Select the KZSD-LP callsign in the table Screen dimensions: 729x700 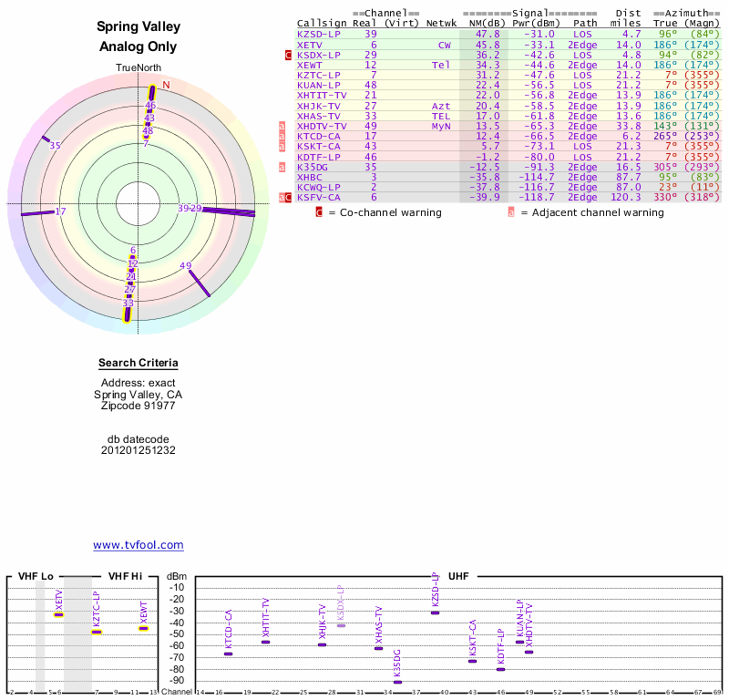coord(319,34)
